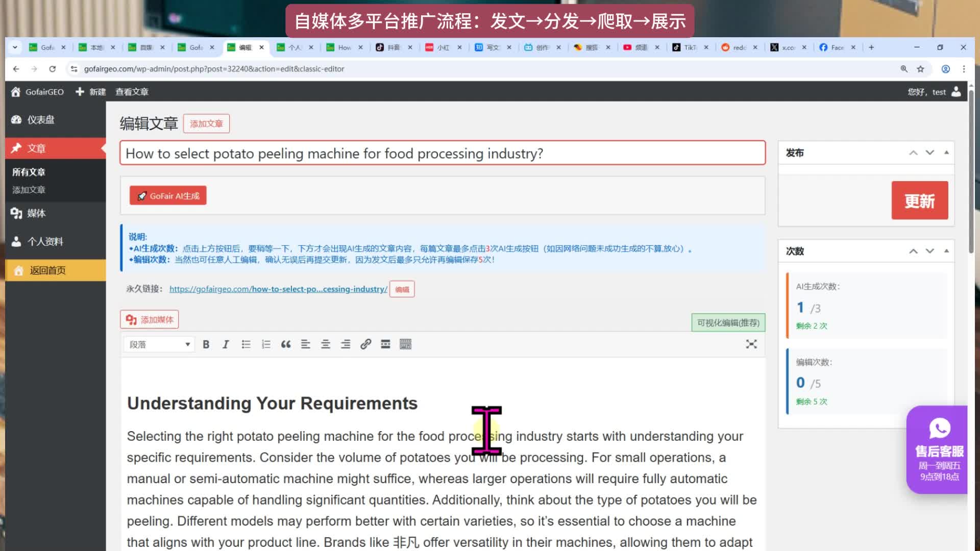Click the article title input field

442,154
